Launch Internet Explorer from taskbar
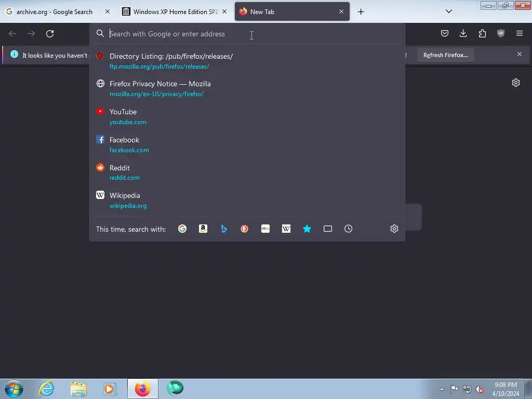 [46, 389]
